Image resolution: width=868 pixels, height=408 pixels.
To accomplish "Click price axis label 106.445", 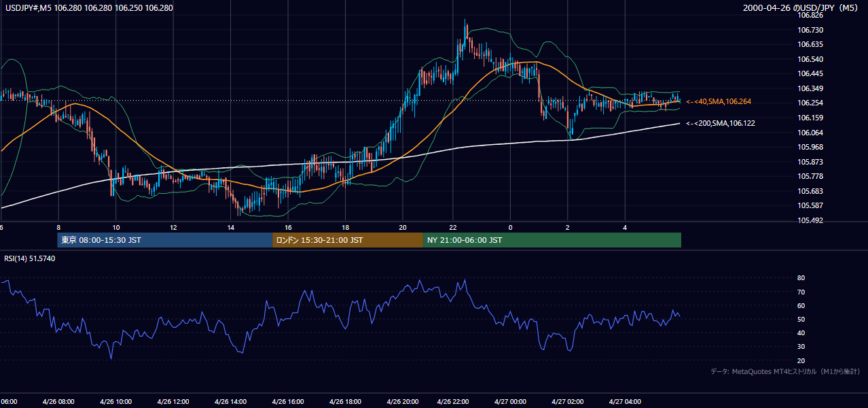I will click(811, 73).
